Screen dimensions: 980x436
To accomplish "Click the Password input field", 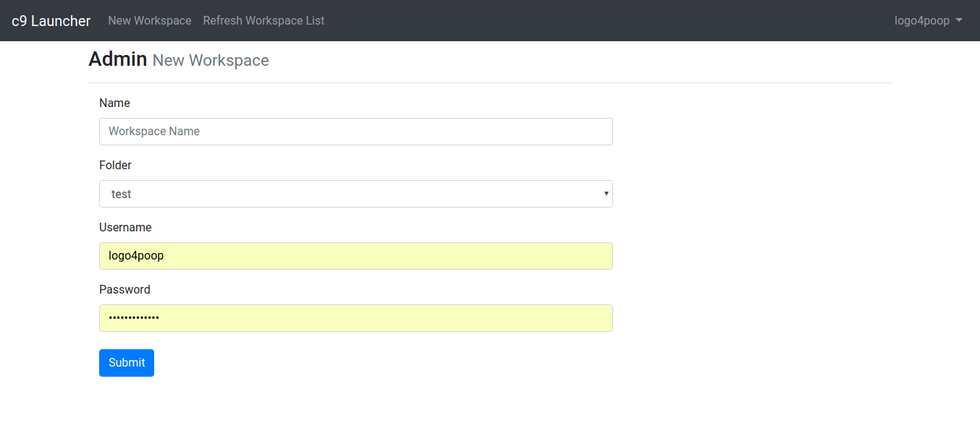I will click(x=356, y=318).
